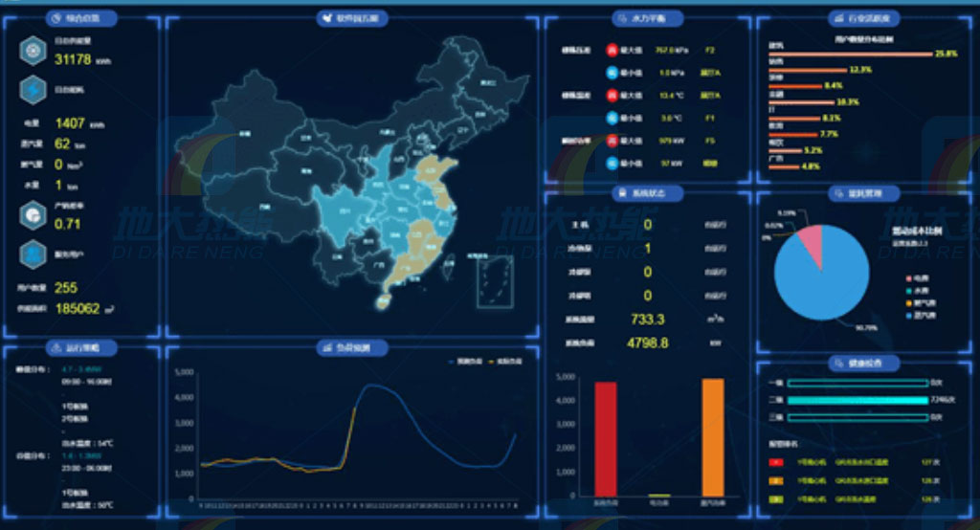980x530 pixels.
Task: Click the hexagon icon beside 31178 kWh
Action: coord(33,52)
